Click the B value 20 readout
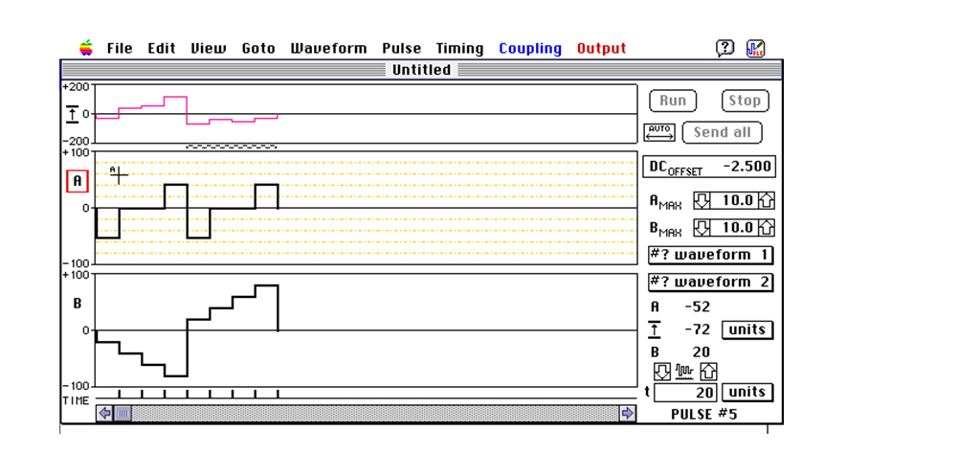 pyautogui.click(x=701, y=352)
